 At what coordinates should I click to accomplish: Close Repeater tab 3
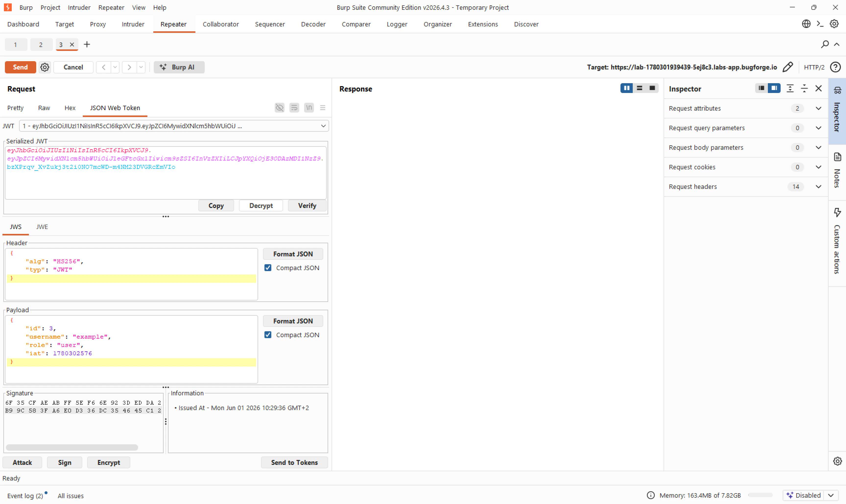(x=72, y=45)
